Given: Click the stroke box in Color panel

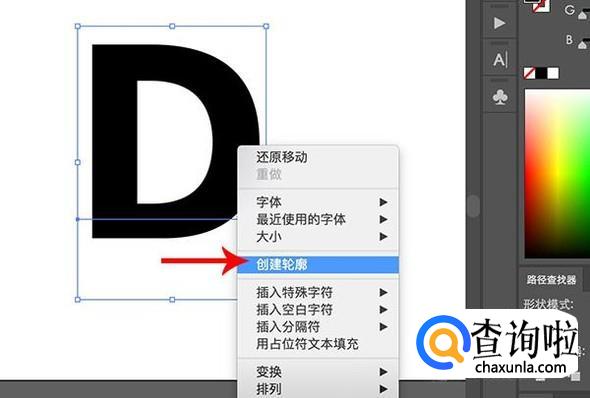Looking at the screenshot, I should 541,6.
